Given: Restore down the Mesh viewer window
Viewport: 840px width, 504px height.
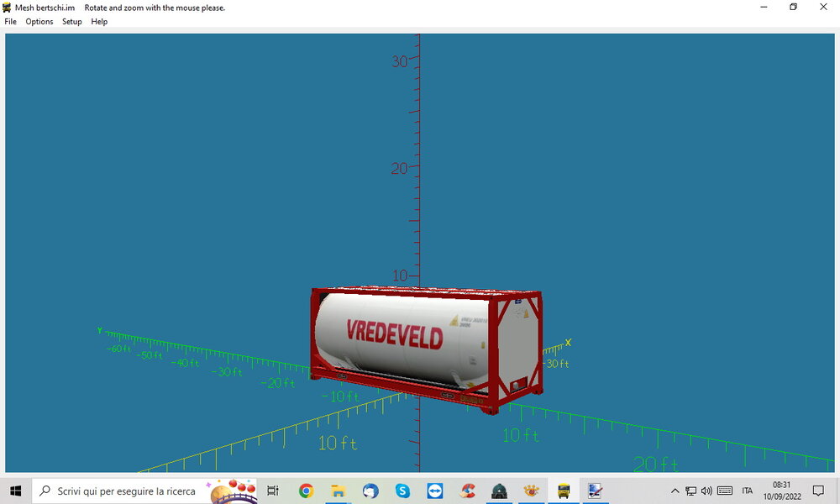Looking at the screenshot, I should coord(794,7).
